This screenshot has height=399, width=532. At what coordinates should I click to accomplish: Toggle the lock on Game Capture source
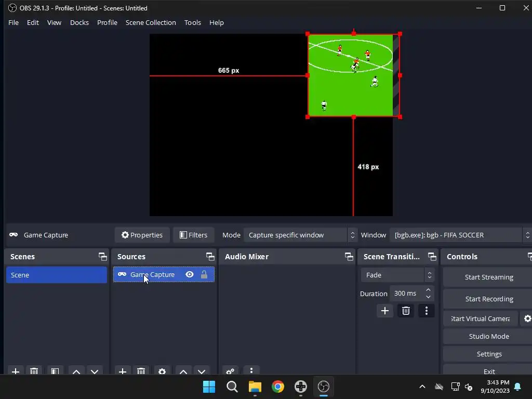coord(204,274)
